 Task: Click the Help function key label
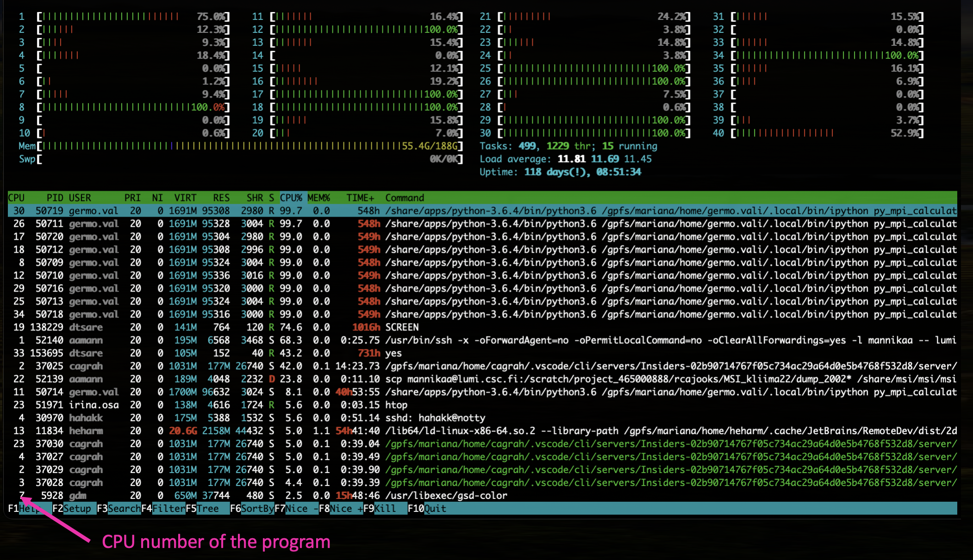[x=35, y=508]
